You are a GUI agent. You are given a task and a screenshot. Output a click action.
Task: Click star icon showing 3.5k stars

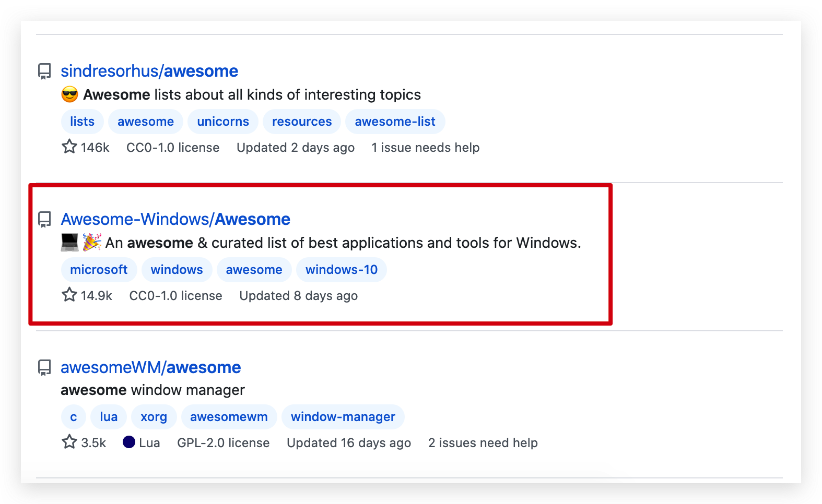click(x=69, y=442)
